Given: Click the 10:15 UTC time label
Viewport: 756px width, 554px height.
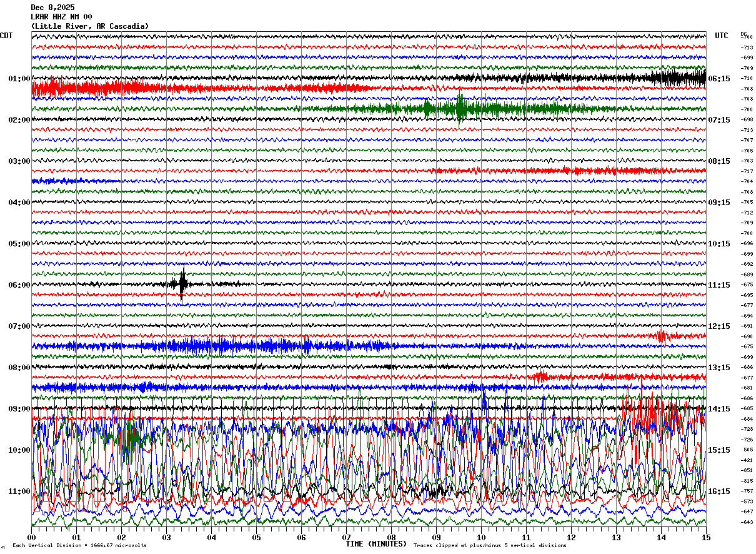Looking at the screenshot, I should point(719,244).
